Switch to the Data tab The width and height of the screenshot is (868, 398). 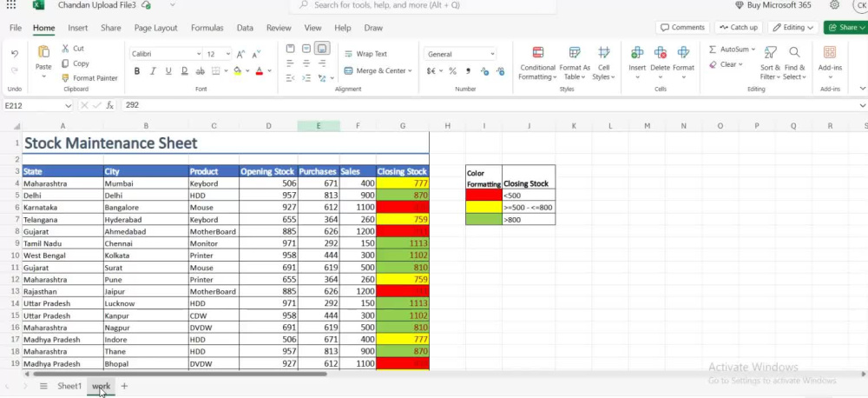click(245, 28)
